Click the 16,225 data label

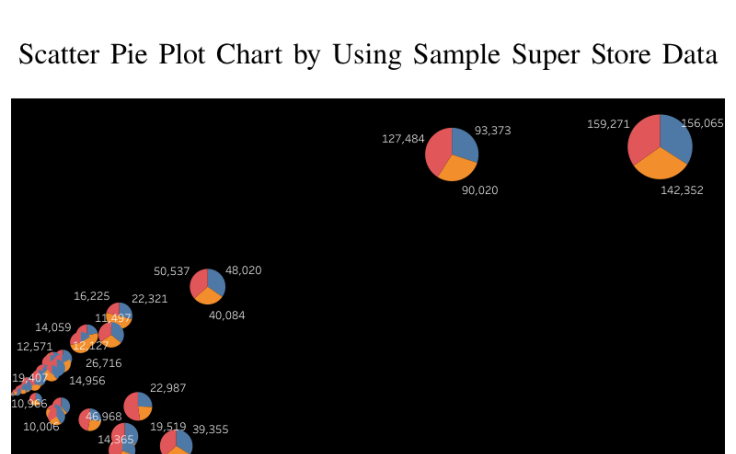[92, 296]
